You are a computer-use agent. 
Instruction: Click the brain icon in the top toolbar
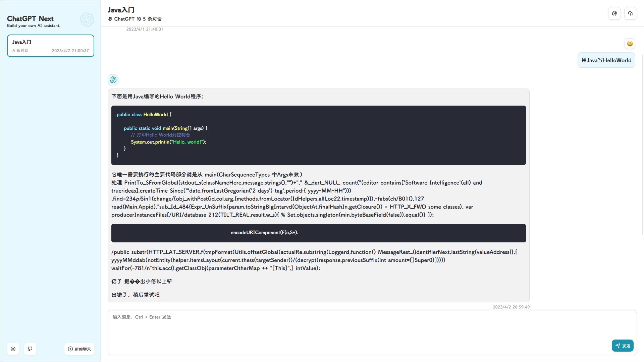[614, 13]
